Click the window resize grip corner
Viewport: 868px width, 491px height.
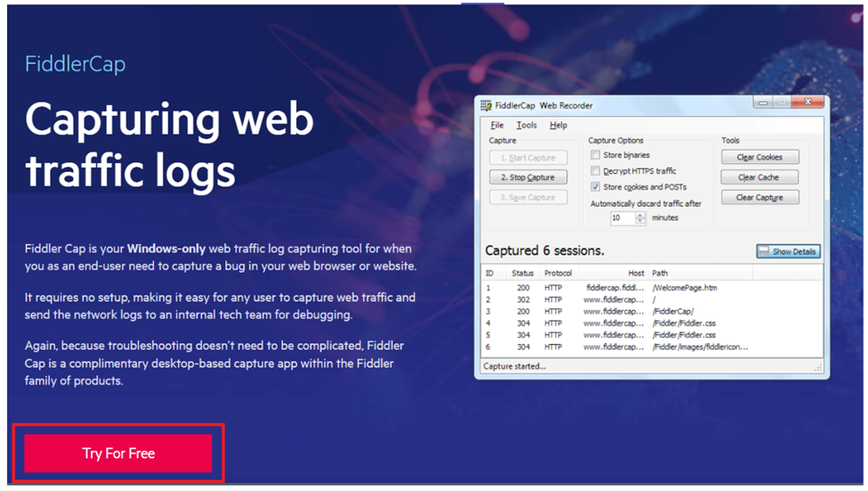(817, 368)
